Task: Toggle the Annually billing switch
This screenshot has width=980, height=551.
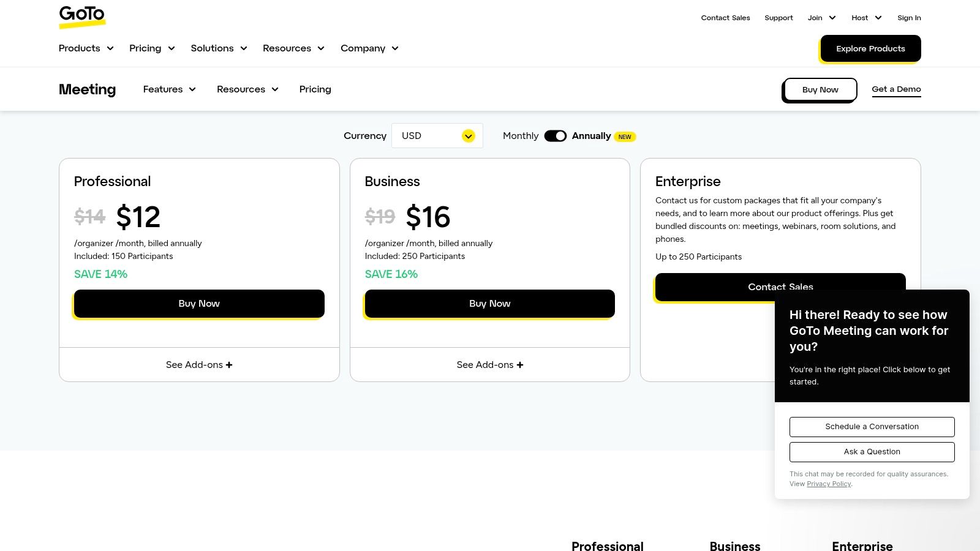Action: point(556,136)
